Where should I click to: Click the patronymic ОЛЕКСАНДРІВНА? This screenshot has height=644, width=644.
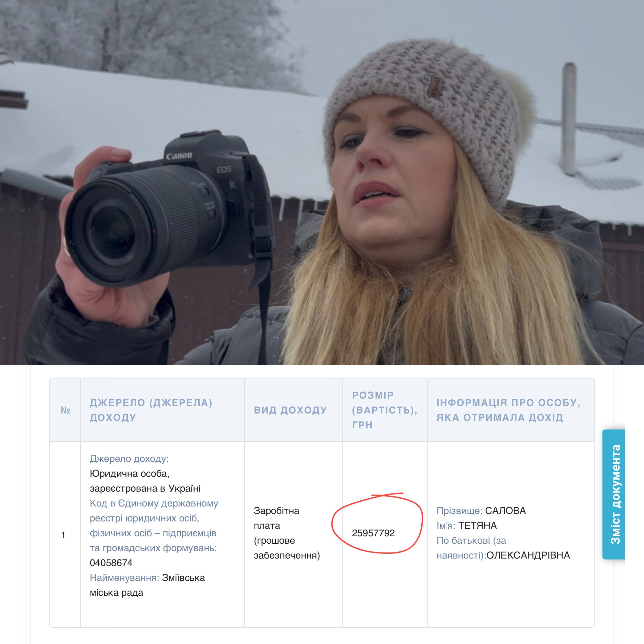pyautogui.click(x=528, y=555)
